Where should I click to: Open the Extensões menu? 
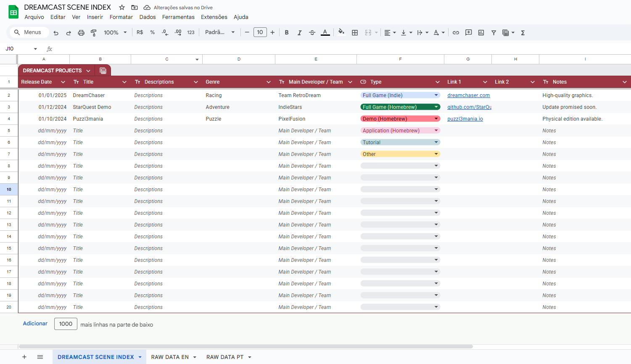click(x=214, y=17)
